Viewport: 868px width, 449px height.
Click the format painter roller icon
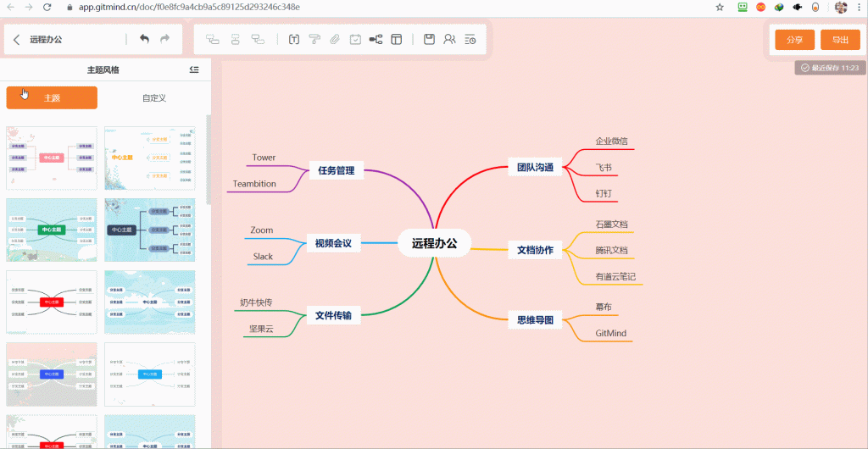point(314,39)
